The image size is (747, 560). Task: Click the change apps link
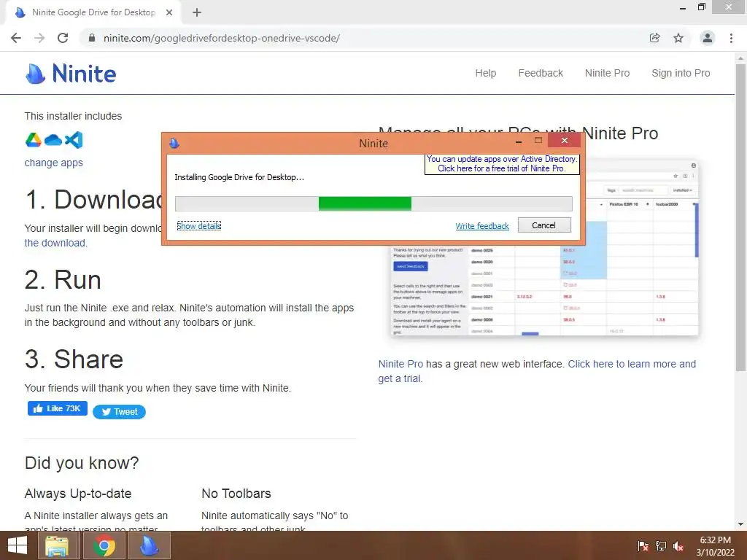pyautogui.click(x=54, y=163)
